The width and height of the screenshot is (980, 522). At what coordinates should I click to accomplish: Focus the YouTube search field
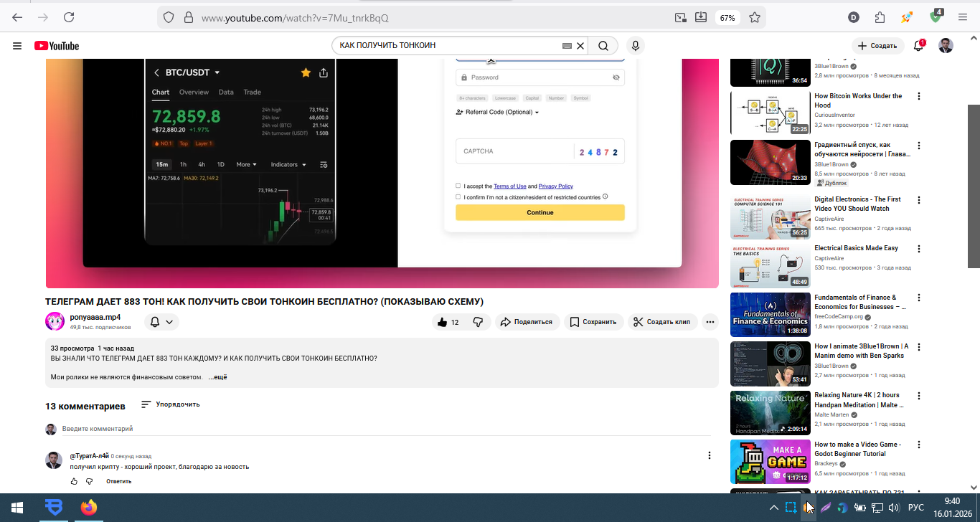[448, 46]
